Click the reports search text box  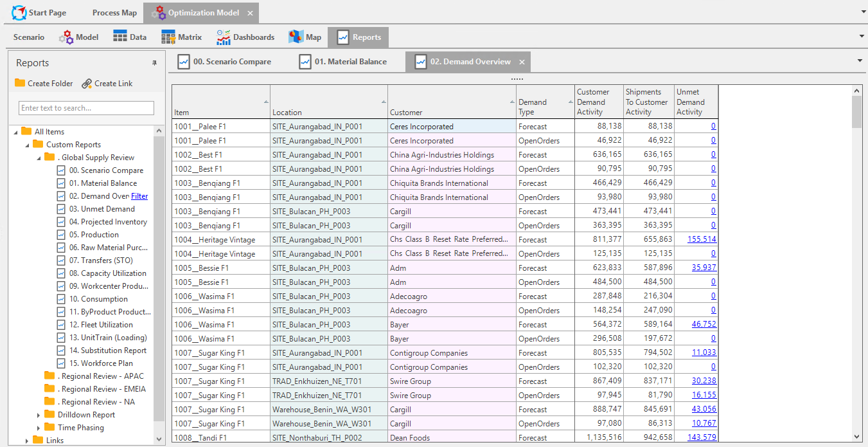click(x=87, y=108)
